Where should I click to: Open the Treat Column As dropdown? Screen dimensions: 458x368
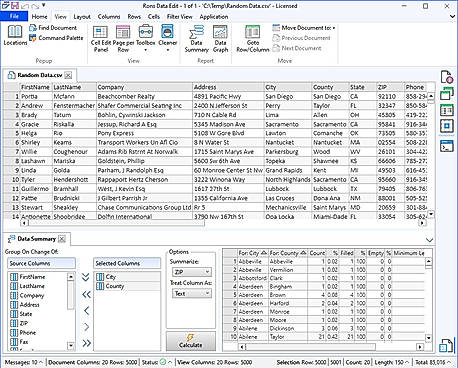tap(192, 293)
